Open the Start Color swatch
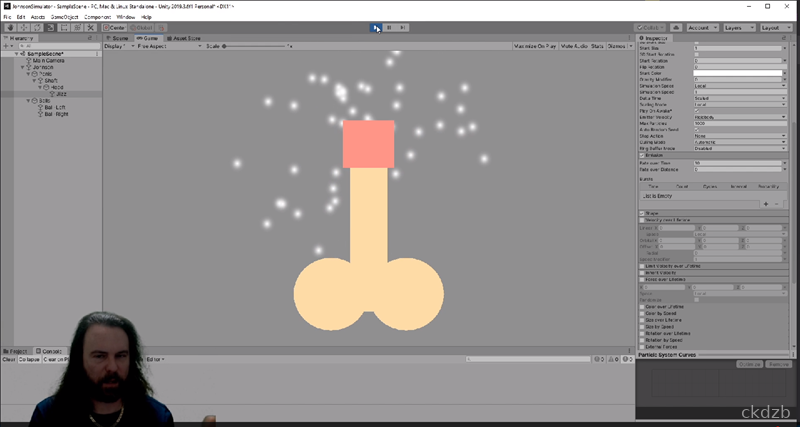 click(738, 73)
